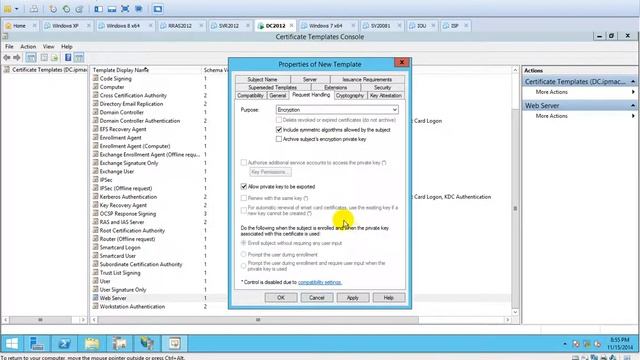Uncheck Allow private key to be exported
640x360 pixels.
244,187
